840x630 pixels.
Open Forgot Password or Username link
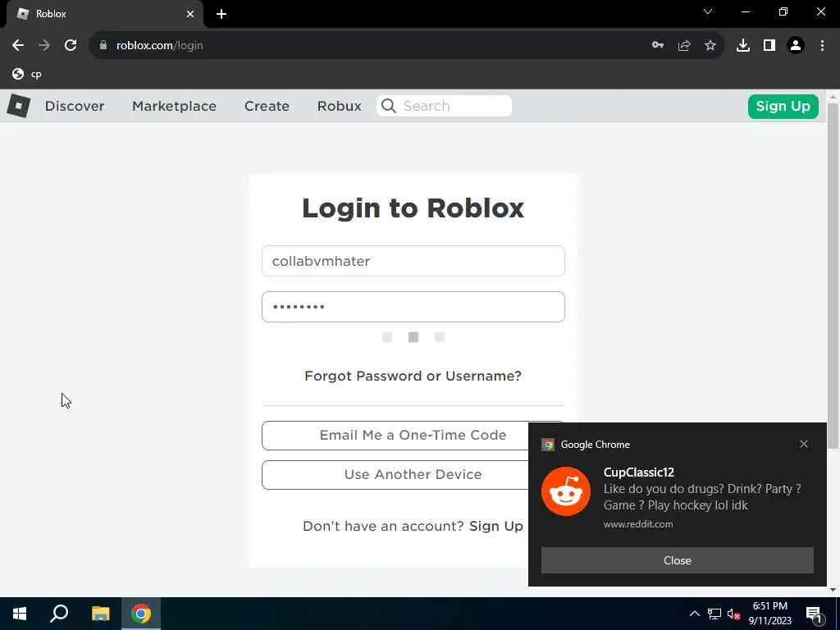tap(413, 376)
